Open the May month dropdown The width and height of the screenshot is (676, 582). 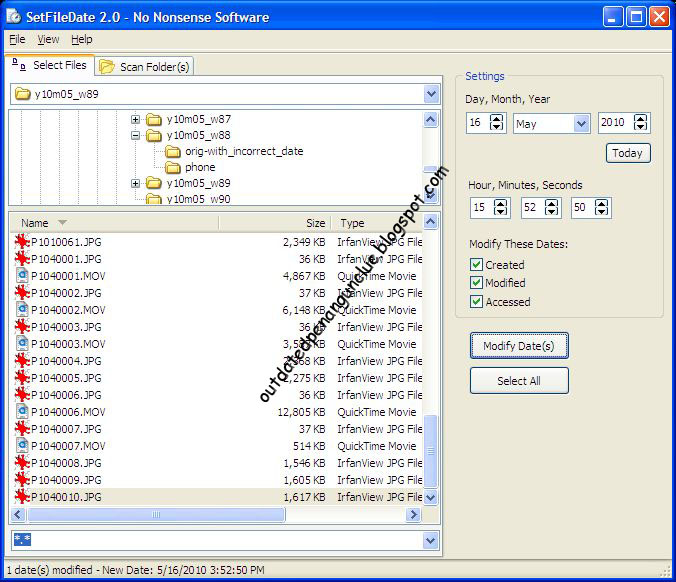[x=581, y=124]
